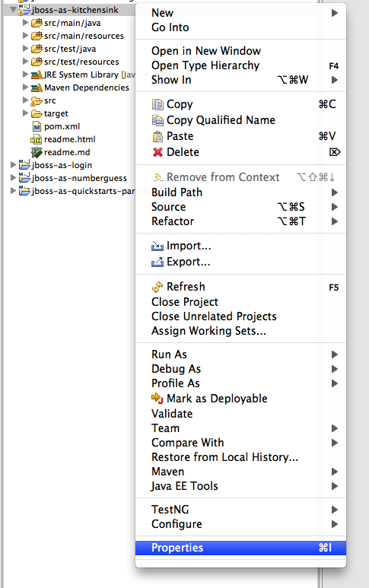Select Restore from Local History...

pyautogui.click(x=240, y=457)
